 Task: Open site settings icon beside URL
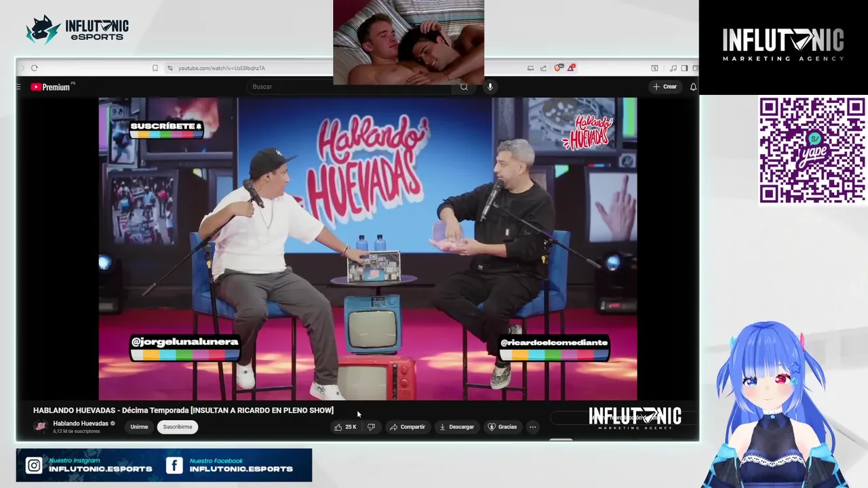[170, 68]
